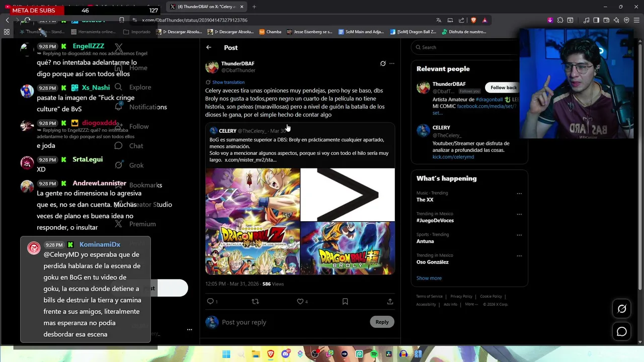Open the Dragon Ball Super Broly poster
The image size is (644, 362).
pos(348,248)
